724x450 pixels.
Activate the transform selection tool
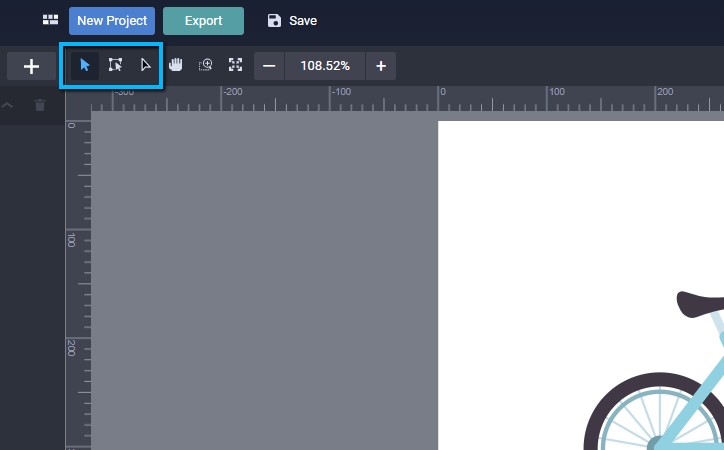115,66
